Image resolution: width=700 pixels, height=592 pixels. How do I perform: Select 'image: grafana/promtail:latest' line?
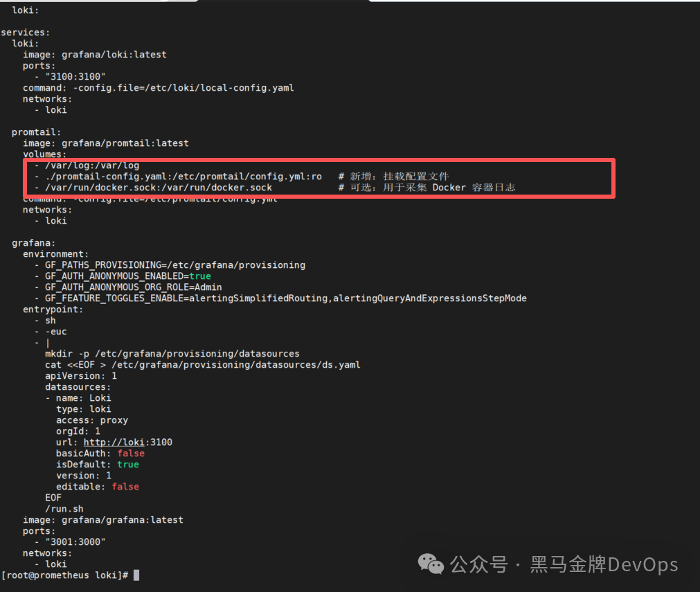(106, 143)
